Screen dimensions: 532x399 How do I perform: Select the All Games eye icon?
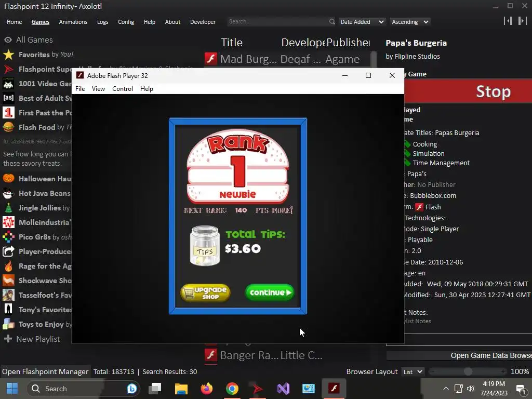pyautogui.click(x=8, y=39)
